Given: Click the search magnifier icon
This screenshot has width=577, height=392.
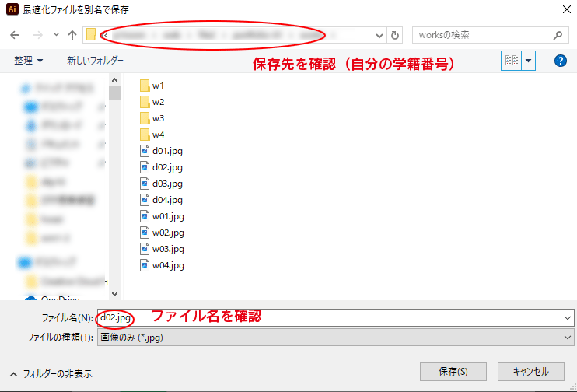Looking at the screenshot, I should (x=558, y=35).
